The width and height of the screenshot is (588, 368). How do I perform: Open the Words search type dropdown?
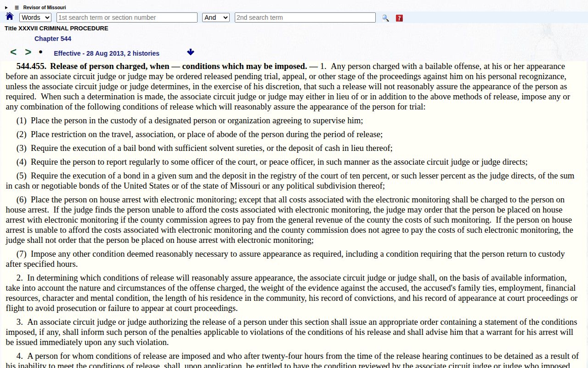pos(35,17)
